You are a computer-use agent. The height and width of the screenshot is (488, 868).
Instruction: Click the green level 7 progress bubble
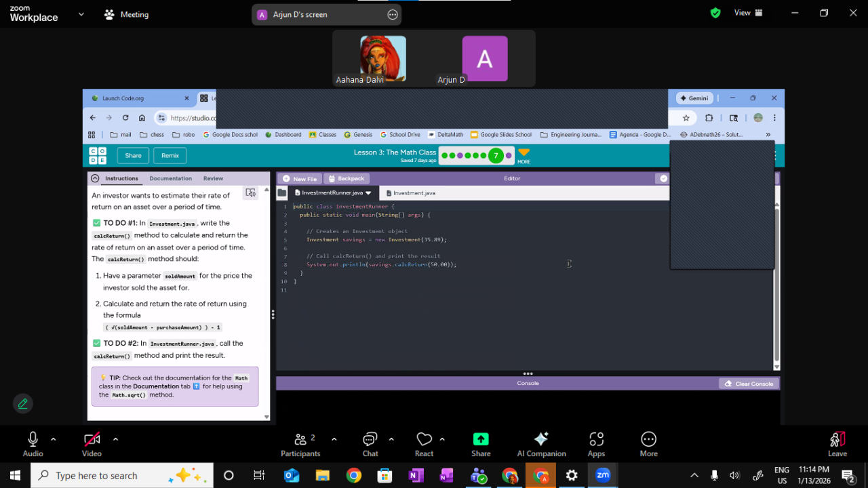coord(496,156)
